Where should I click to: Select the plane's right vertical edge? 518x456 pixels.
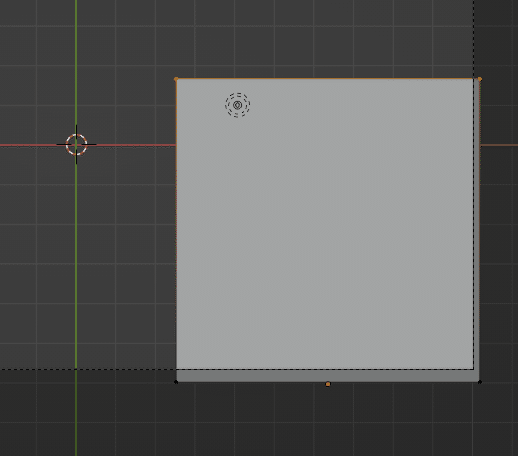coord(480,231)
